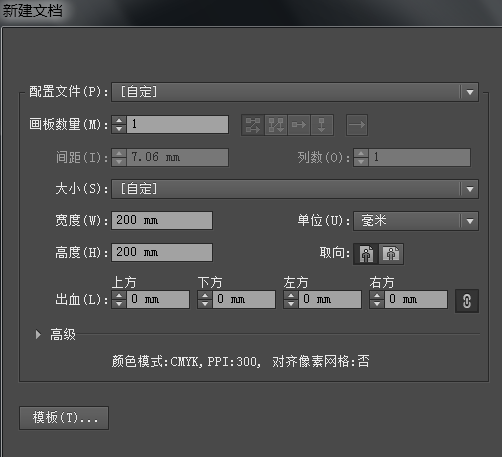502x457 pixels.
Task: Open the 配置文件 profile dropdown
Action: click(x=295, y=92)
